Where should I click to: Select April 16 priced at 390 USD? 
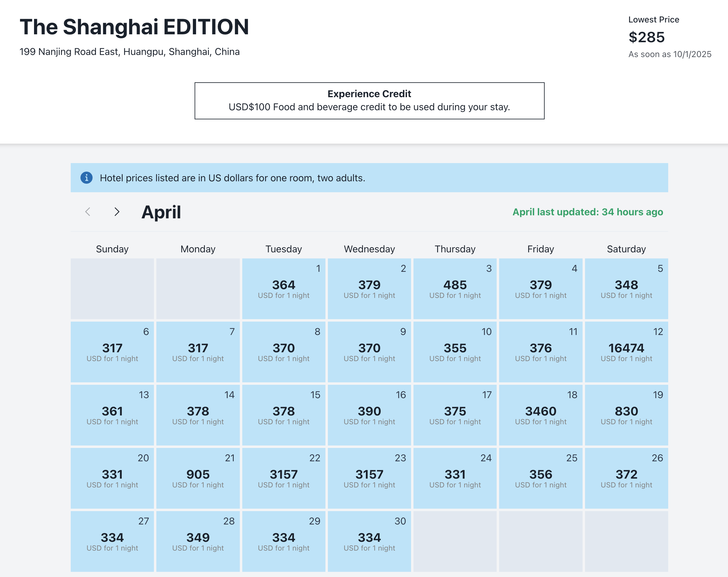point(369,415)
